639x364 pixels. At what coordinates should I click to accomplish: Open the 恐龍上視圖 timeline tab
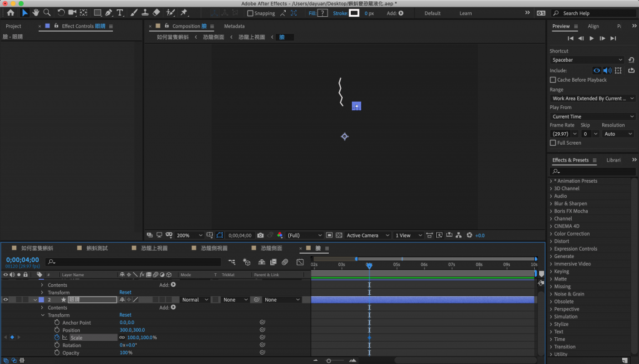click(154, 248)
